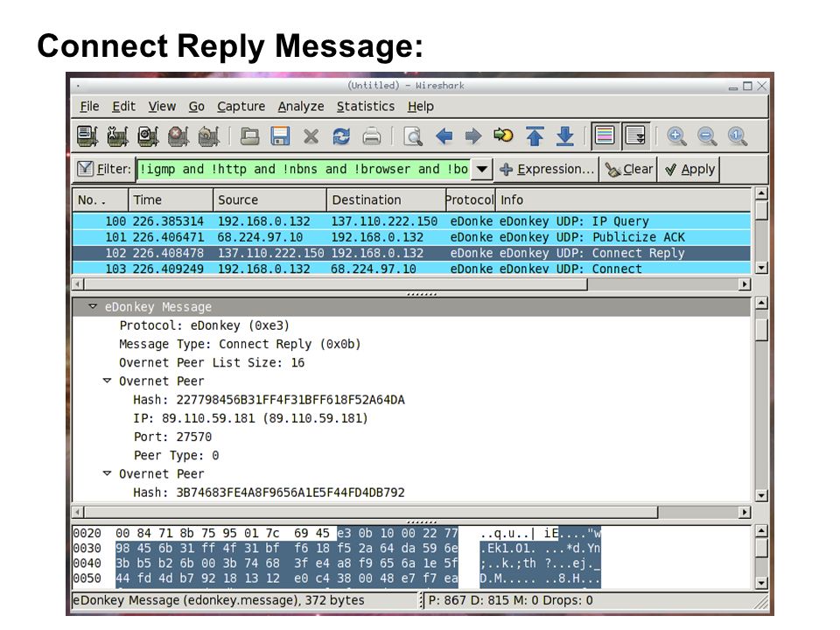Toggle packet list colorization
Image resolution: width=840 pixels, height=630 pixels.
coord(605,136)
